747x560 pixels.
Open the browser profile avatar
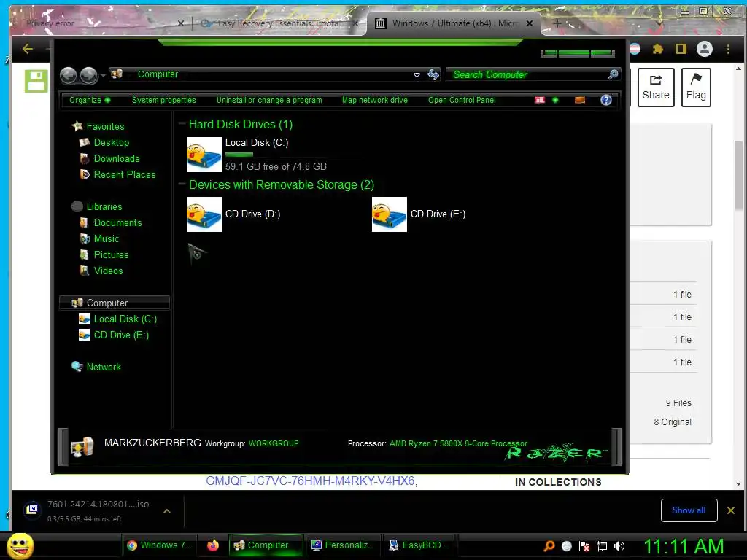pos(705,49)
